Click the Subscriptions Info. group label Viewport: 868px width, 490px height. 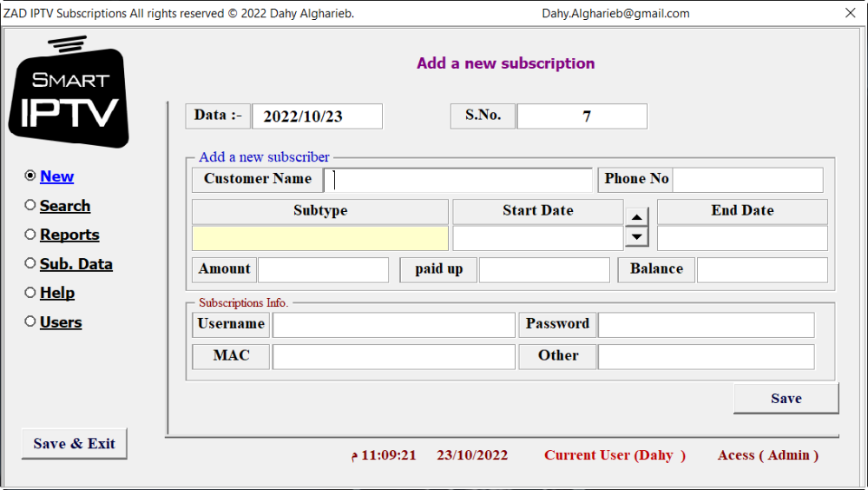(244, 302)
